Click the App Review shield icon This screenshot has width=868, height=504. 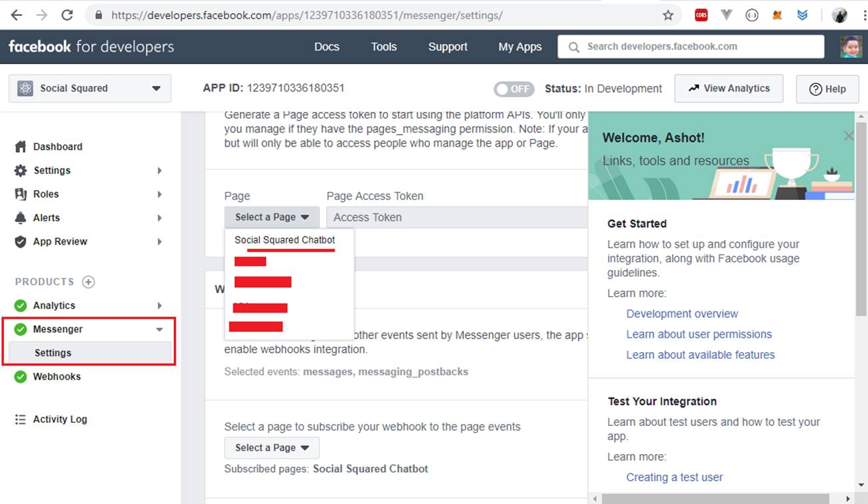[21, 242]
